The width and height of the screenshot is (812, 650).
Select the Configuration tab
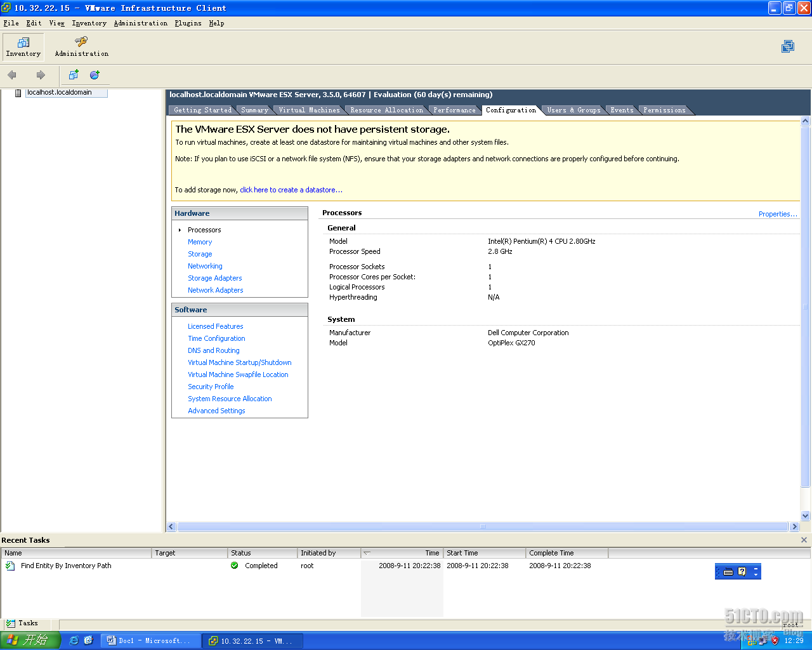511,110
